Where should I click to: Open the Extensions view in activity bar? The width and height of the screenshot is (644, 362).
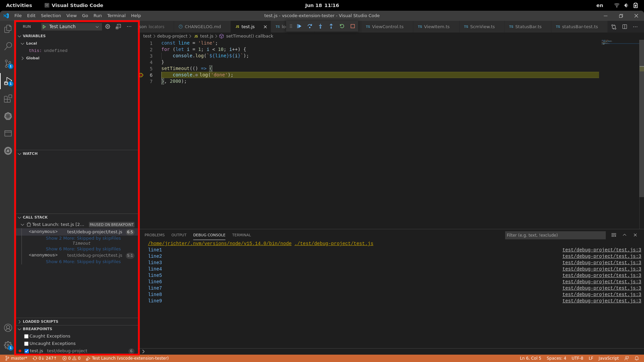click(x=8, y=99)
